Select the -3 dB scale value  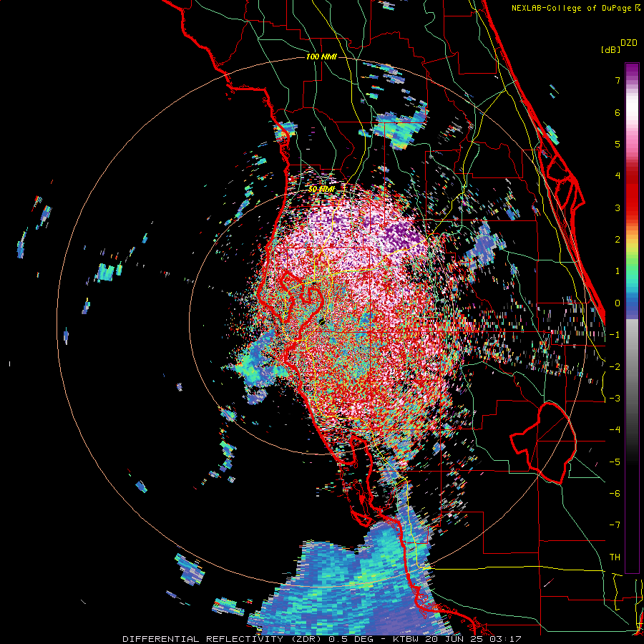click(x=615, y=399)
